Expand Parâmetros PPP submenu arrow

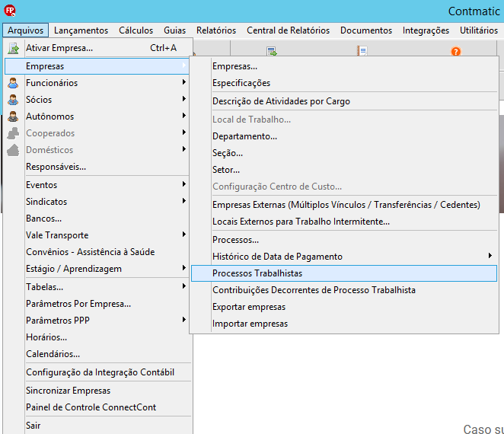coord(183,320)
